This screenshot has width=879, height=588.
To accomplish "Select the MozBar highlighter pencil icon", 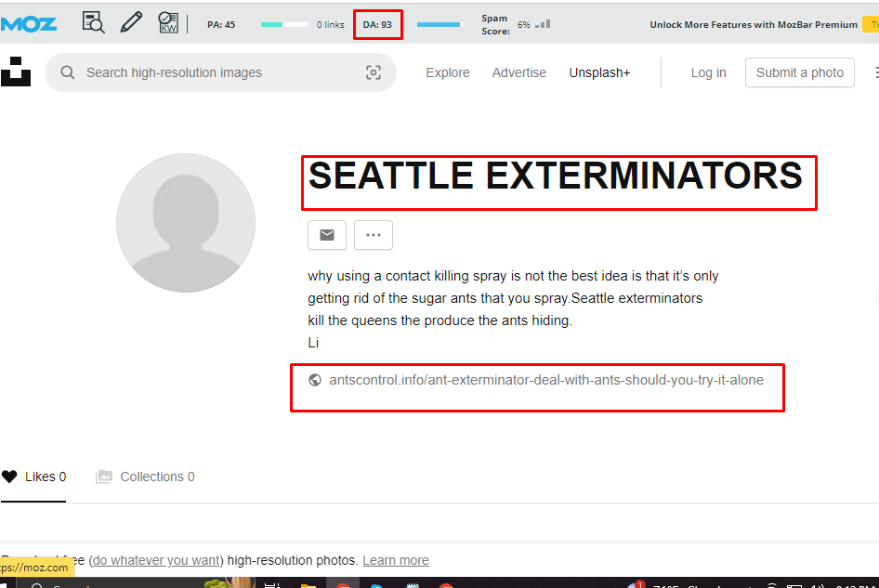I will (130, 21).
